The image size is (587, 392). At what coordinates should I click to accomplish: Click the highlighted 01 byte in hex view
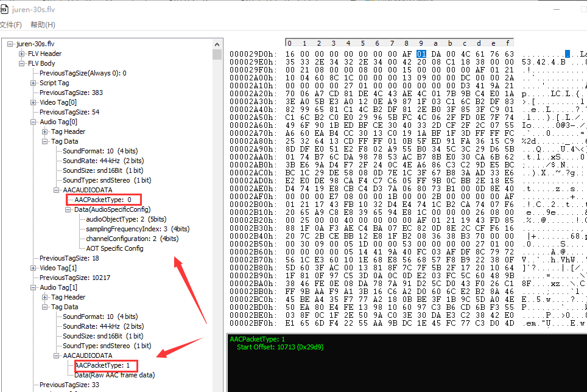(x=421, y=54)
